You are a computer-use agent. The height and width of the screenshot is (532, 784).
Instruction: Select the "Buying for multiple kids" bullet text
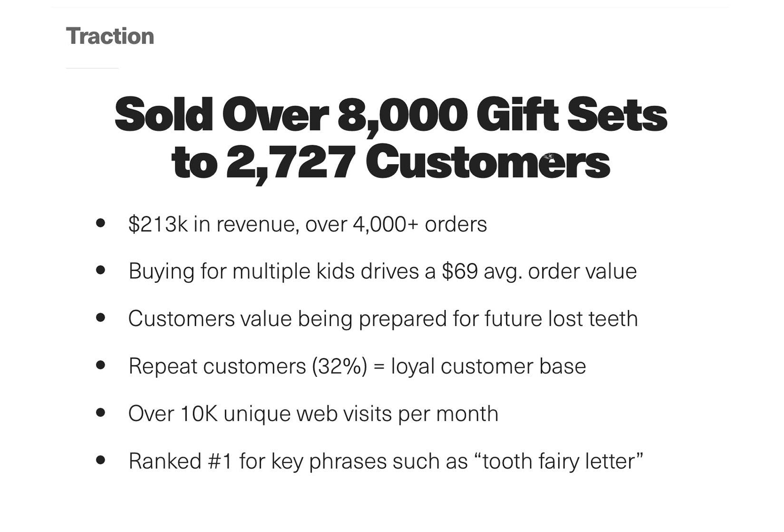[382, 271]
